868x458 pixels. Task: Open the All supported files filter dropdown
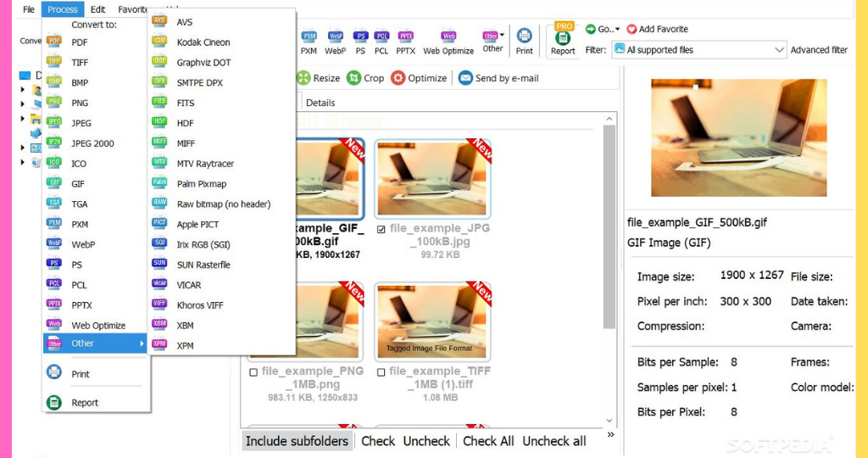[x=699, y=50]
